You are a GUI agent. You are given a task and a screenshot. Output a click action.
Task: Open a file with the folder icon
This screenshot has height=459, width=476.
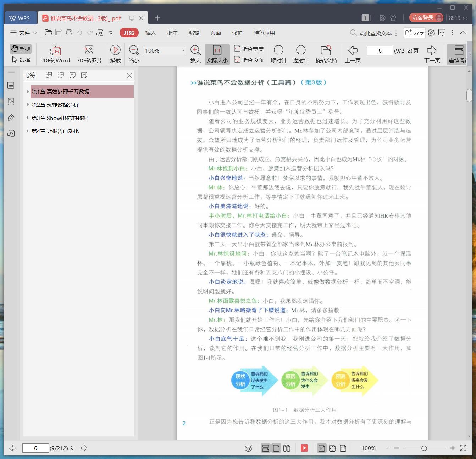tap(49, 33)
